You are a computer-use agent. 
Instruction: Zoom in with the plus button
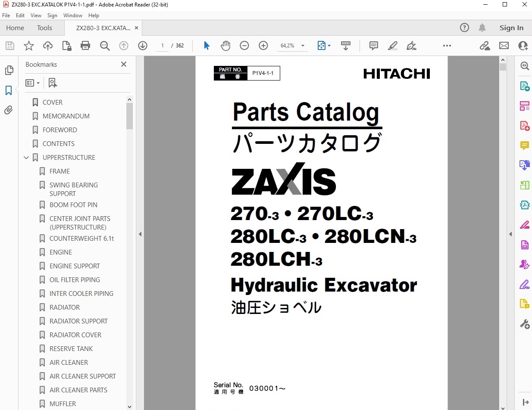point(263,46)
